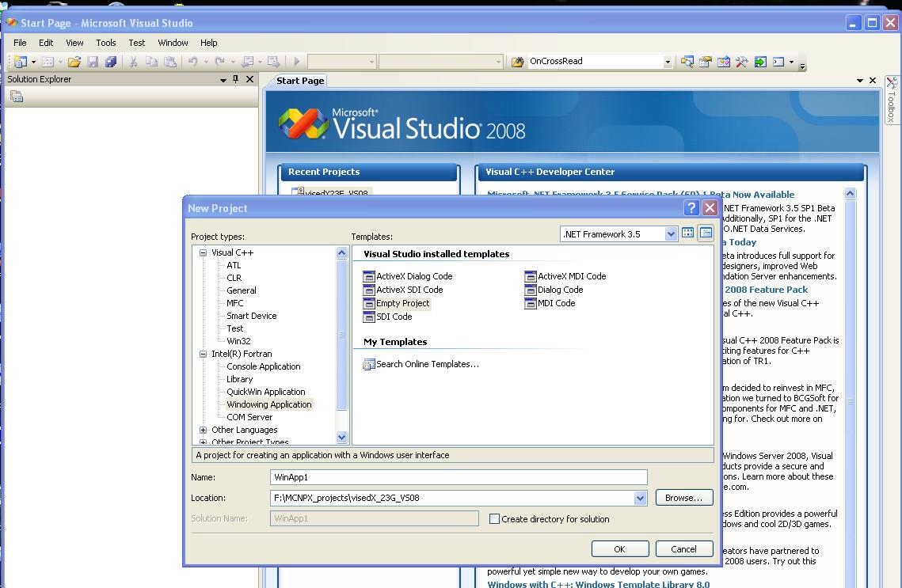Select the MDI Code template

[550, 303]
